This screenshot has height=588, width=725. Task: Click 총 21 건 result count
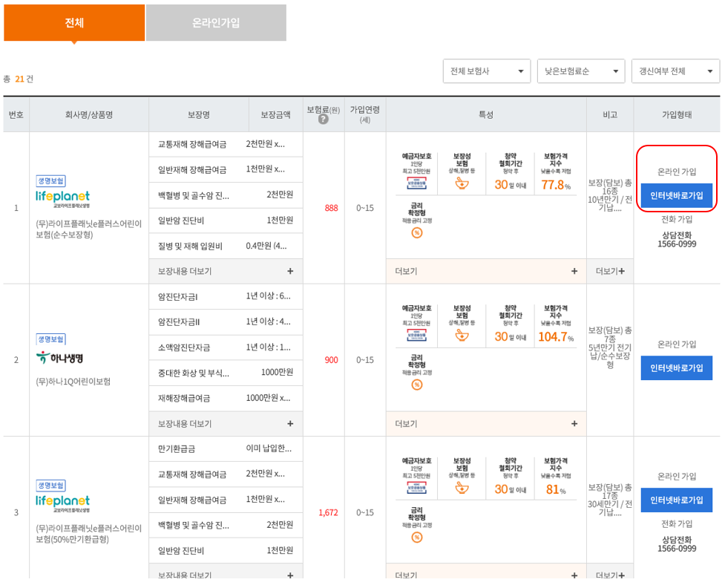click(19, 79)
